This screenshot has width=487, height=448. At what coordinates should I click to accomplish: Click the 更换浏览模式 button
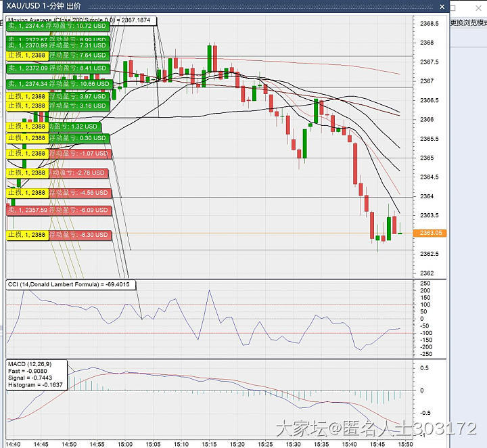468,22
